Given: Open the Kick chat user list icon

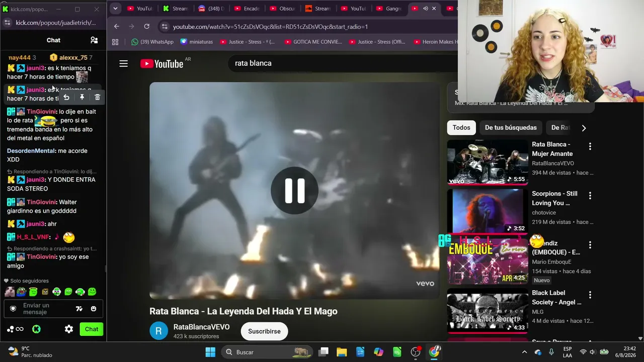Looking at the screenshot, I should (94, 40).
